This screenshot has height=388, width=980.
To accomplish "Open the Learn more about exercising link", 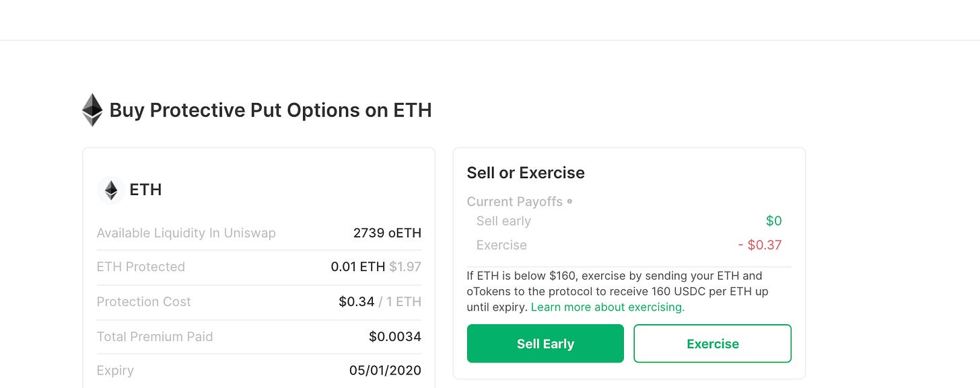I will point(607,307).
